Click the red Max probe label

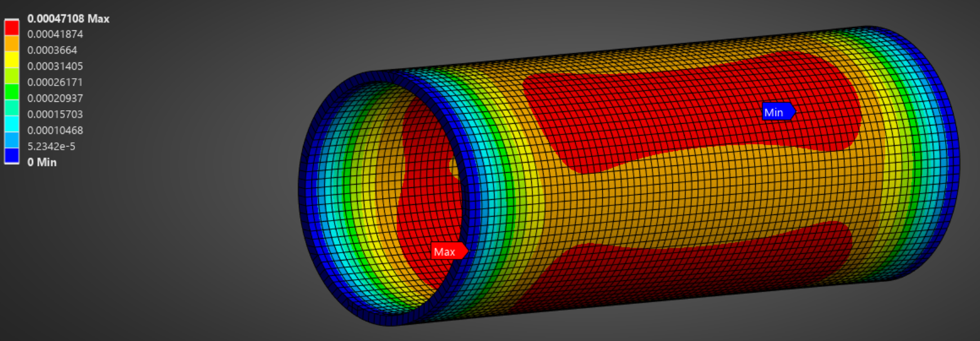(449, 252)
